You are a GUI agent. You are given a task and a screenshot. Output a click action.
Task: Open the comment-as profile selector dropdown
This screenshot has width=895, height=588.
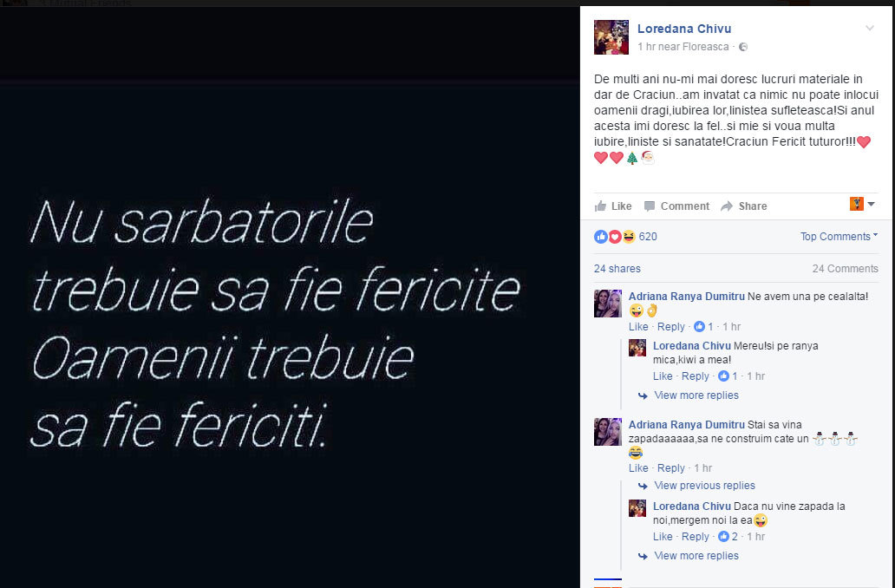click(862, 204)
